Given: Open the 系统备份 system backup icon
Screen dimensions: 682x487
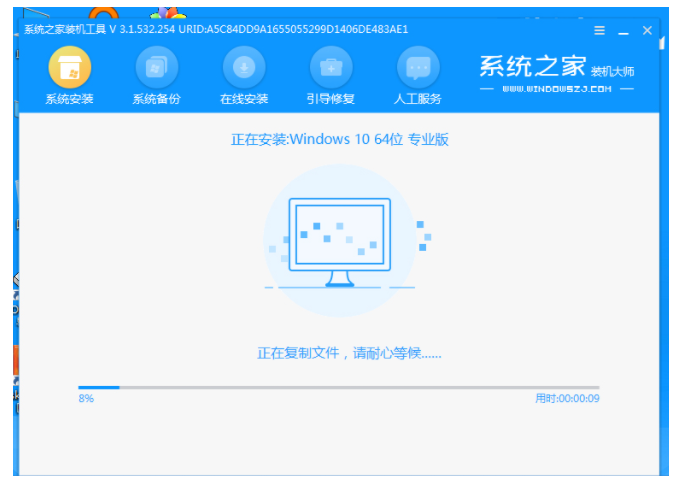Looking at the screenshot, I should 157,68.
